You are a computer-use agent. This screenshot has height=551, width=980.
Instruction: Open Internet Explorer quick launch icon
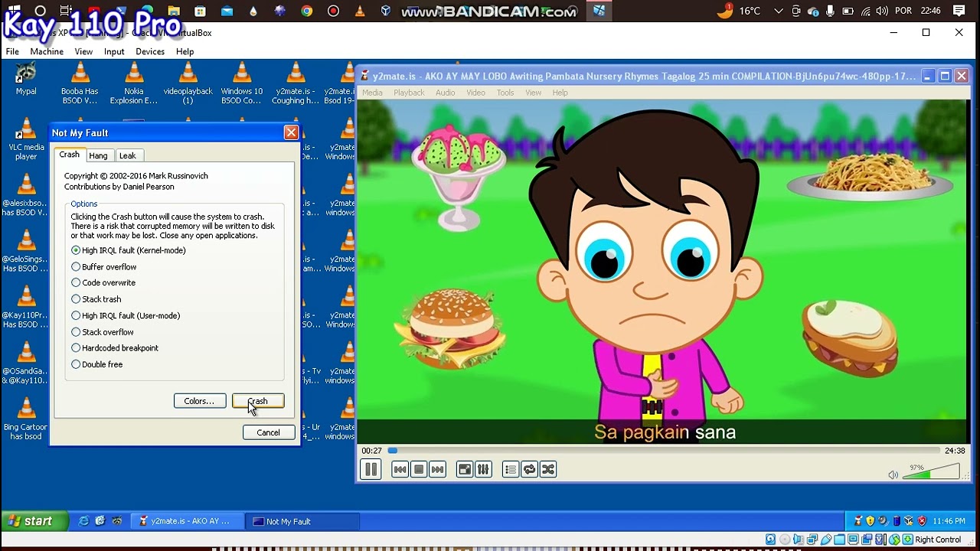click(x=83, y=521)
